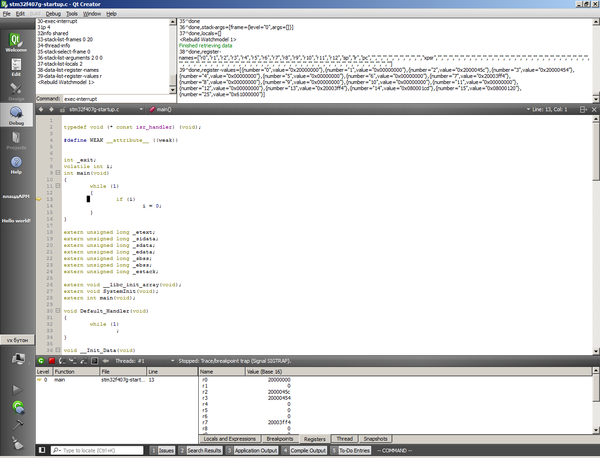
Task: Open the Welcome mode in sidebar
Action: (16, 42)
